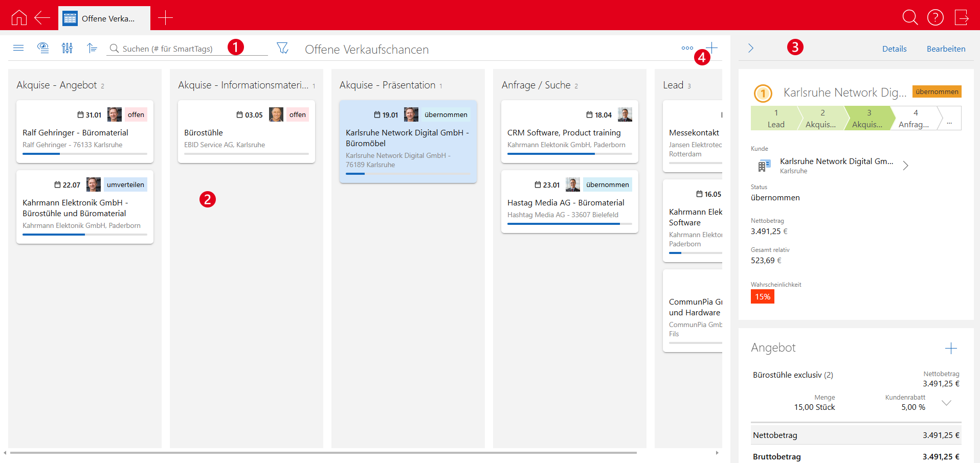Open customer Karlsruhe Network Digital chevron
This screenshot has height=463, width=980.
tap(905, 166)
